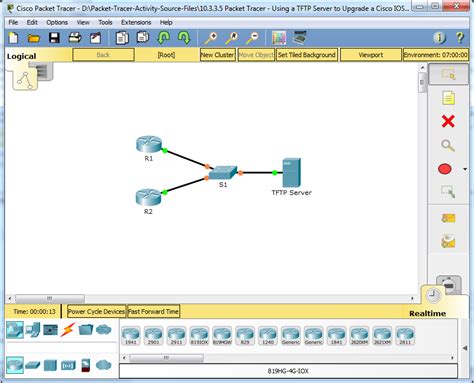Select the Hubs subcategory icon
Screen dimensions: 474x383
coord(50,365)
